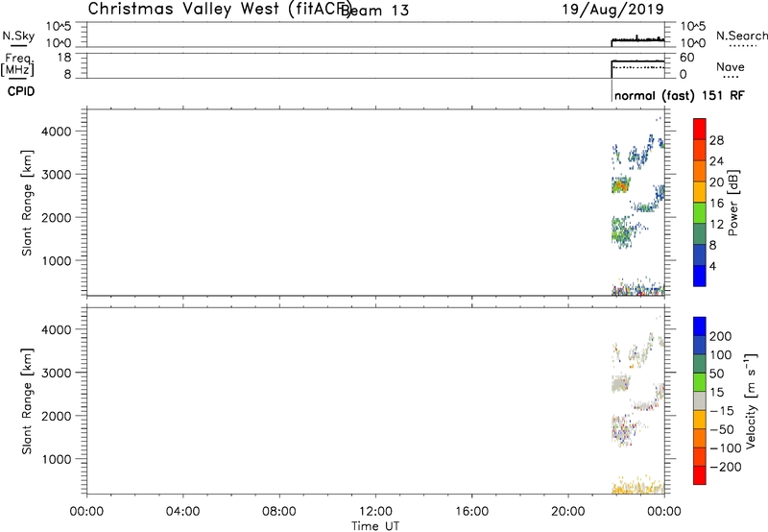Click the 28 tick on Power colorbar
The width and height of the screenshot is (768, 532).
coord(716,140)
